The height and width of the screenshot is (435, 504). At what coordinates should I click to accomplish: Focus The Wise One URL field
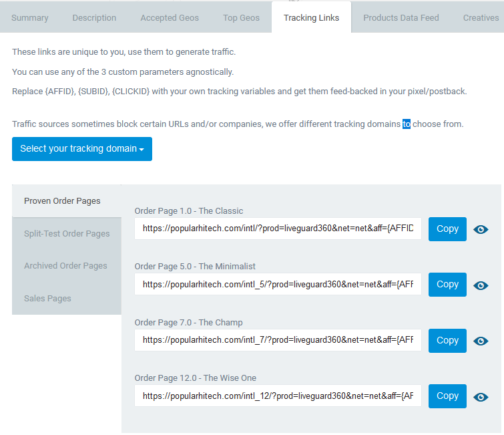coord(278,396)
